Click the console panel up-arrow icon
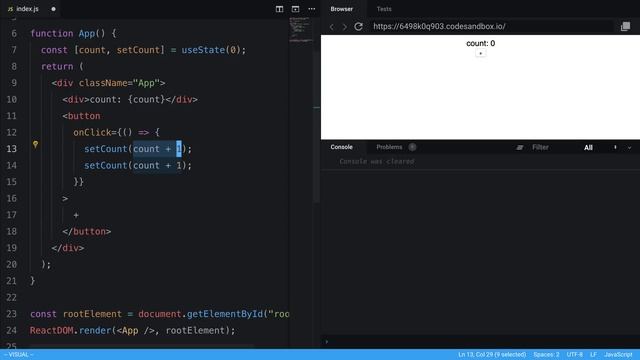This screenshot has width=640, height=360. click(x=615, y=147)
